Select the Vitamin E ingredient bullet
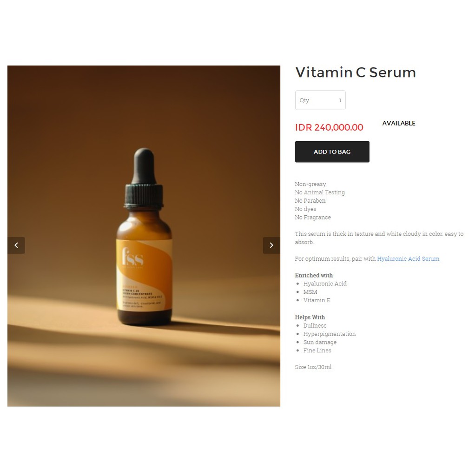Viewport: 476px width, 476px height. (317, 300)
